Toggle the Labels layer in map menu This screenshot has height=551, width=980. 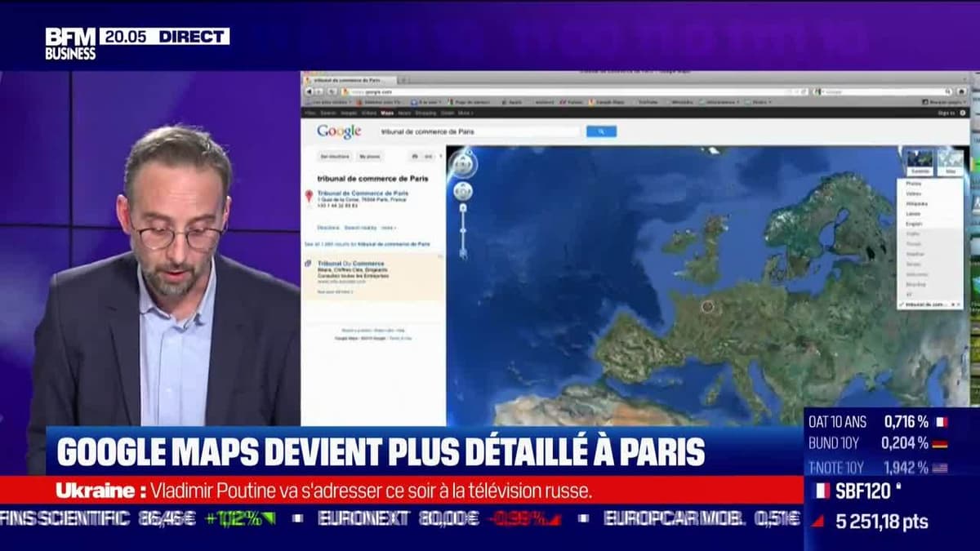click(912, 213)
